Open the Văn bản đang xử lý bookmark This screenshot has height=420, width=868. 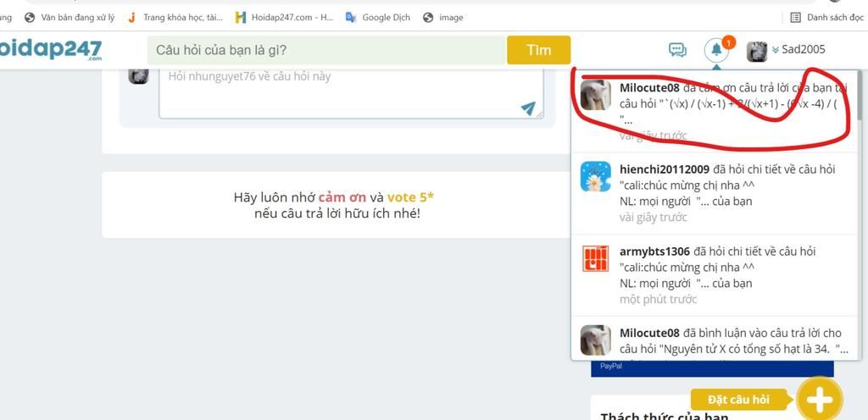pyautogui.click(x=70, y=17)
